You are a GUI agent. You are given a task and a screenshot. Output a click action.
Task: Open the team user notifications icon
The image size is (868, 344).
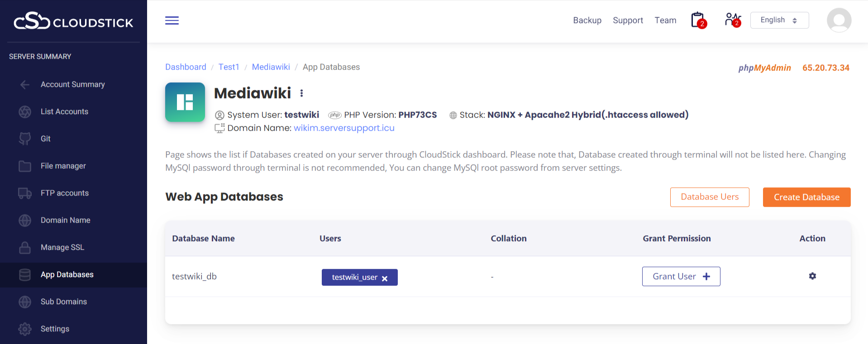pos(732,20)
